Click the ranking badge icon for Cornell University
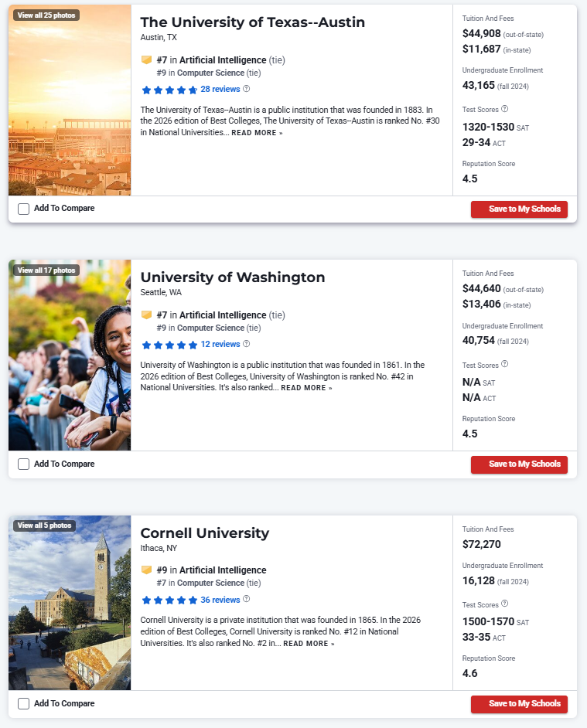587x728 pixels. tap(146, 570)
